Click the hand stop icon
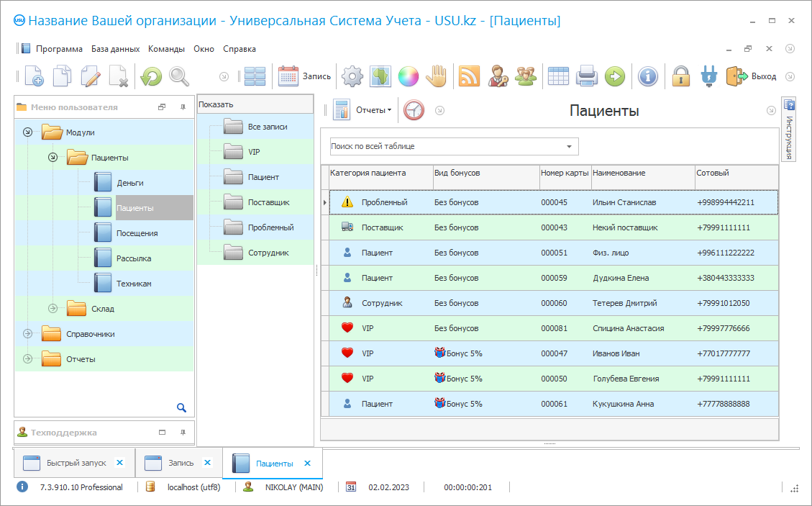Viewport: 812px width, 506px height. pos(437,76)
